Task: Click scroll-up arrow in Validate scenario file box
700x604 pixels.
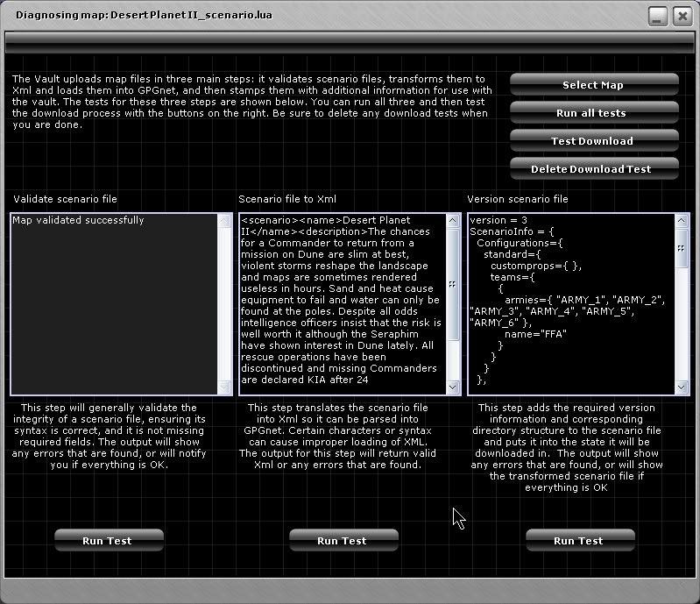Action: pyautogui.click(x=225, y=221)
